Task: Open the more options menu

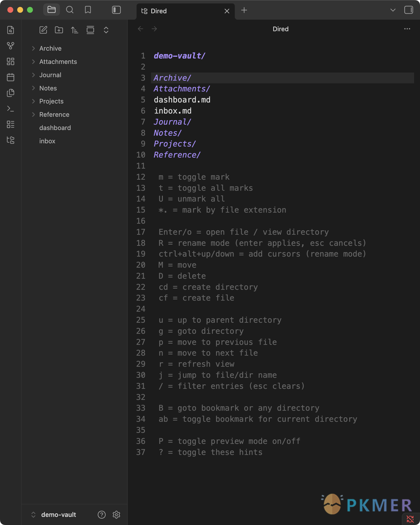Action: [407, 29]
